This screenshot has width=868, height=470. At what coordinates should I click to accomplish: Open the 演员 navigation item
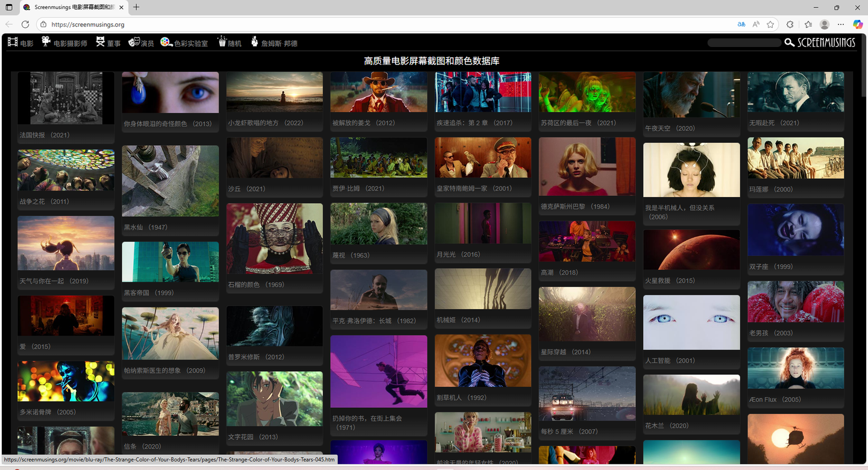[141, 43]
